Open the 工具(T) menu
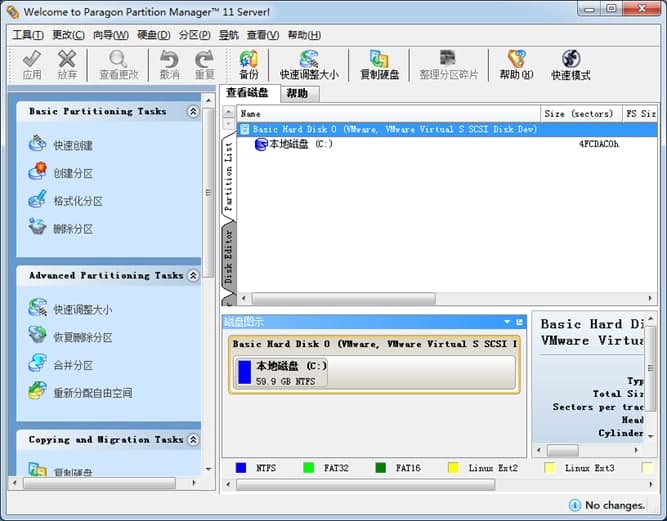The height and width of the screenshot is (521, 667). (x=28, y=35)
